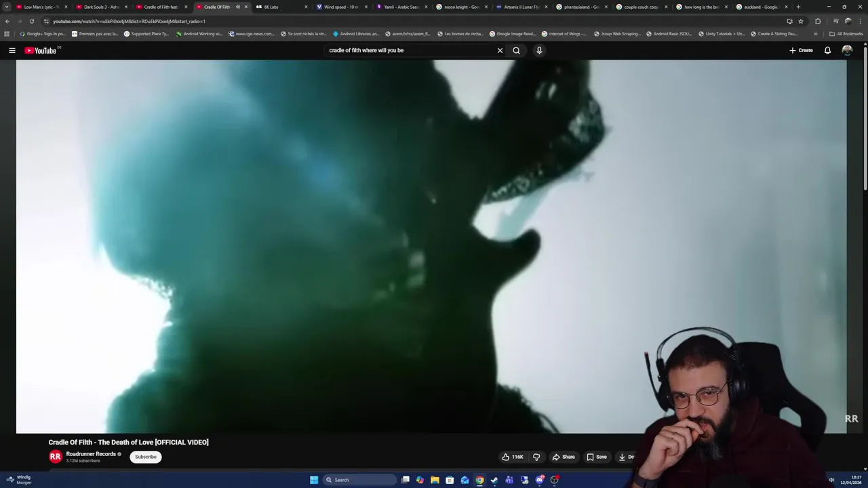Open a new Chrome tab
The image size is (868, 488).
[x=798, y=7]
